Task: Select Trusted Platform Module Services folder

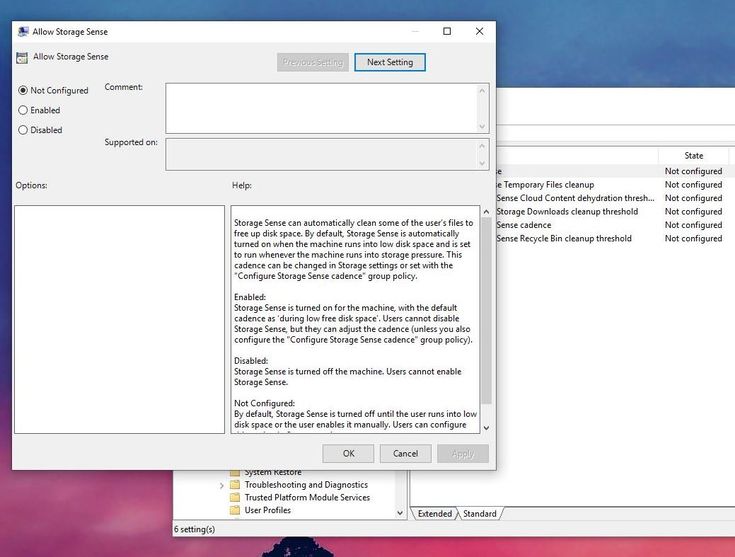Action: click(307, 497)
